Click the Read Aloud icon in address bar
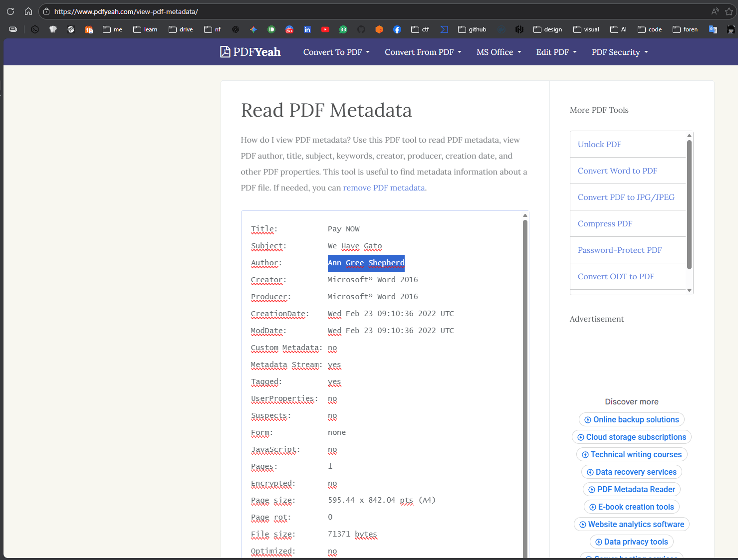This screenshot has height=560, width=738. [x=715, y=11]
